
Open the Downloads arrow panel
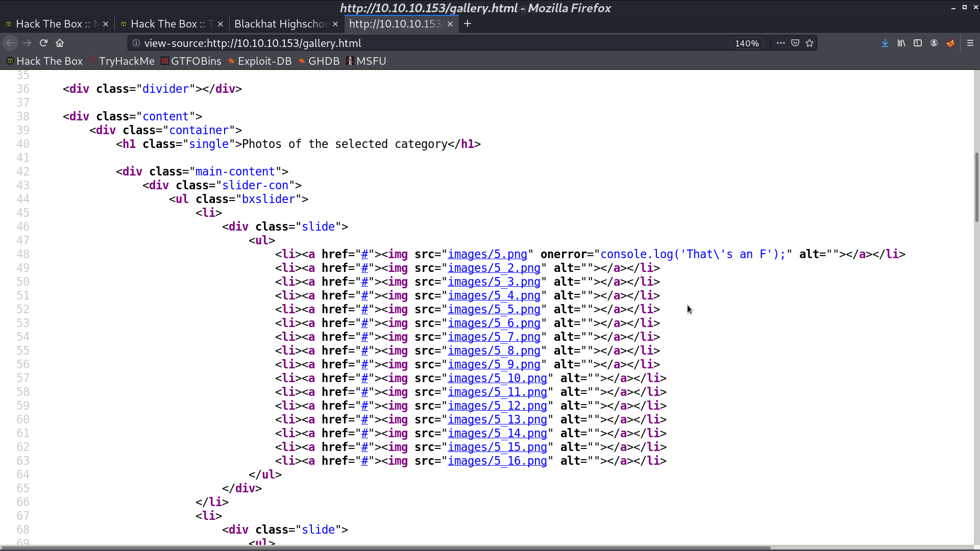[885, 43]
